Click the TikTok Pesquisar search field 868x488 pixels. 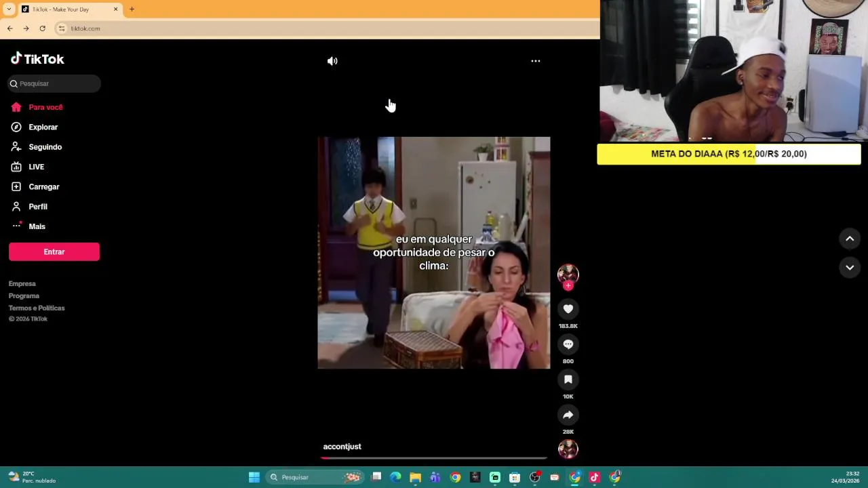[54, 83]
